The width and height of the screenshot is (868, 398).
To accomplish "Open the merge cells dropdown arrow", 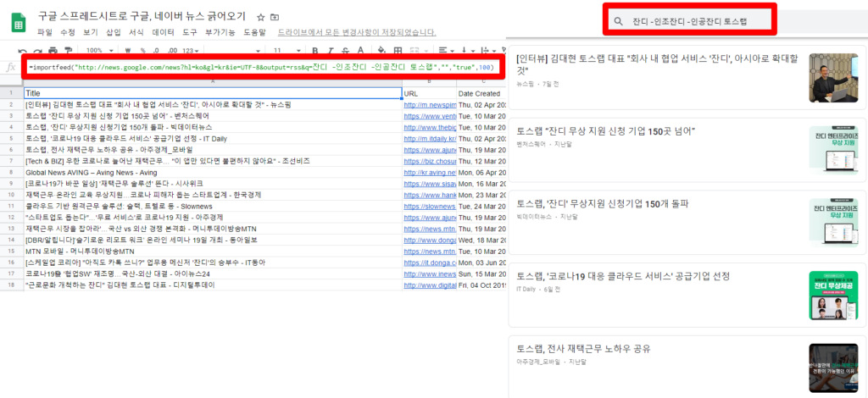I will coord(426,50).
